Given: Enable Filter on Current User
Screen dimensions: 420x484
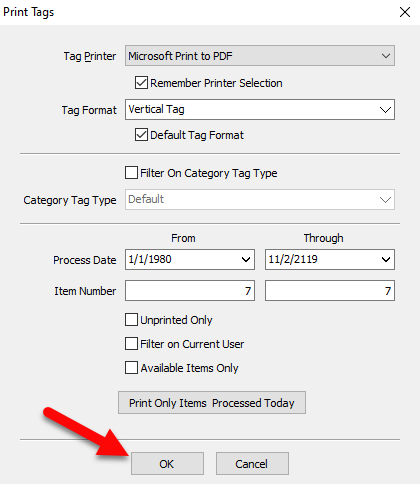Looking at the screenshot, I should pos(131,343).
